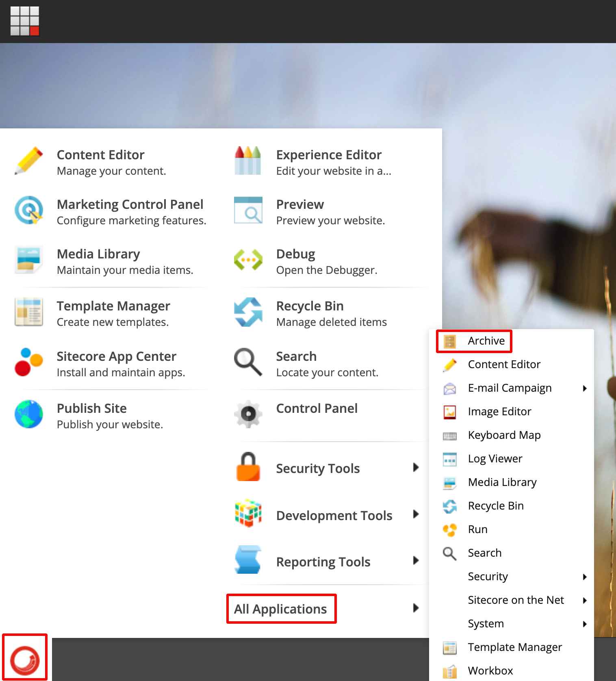This screenshot has width=616, height=681.
Task: Click the Template Manager icon in submenu
Action: tap(450, 648)
